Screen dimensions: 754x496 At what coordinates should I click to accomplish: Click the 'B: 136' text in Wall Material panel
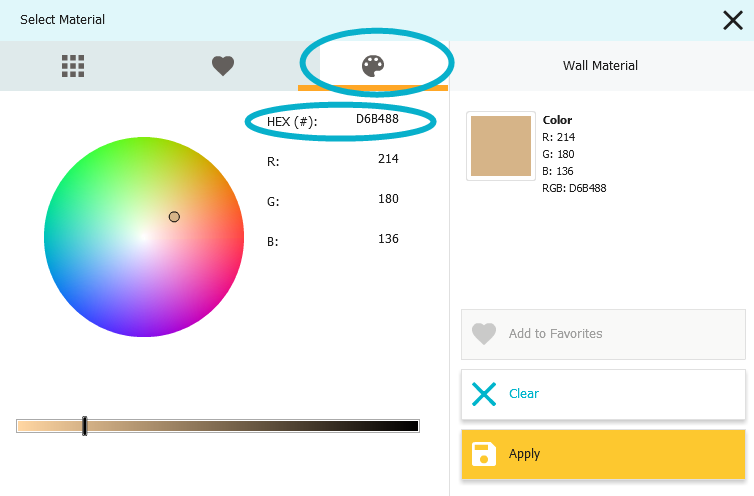(x=558, y=171)
